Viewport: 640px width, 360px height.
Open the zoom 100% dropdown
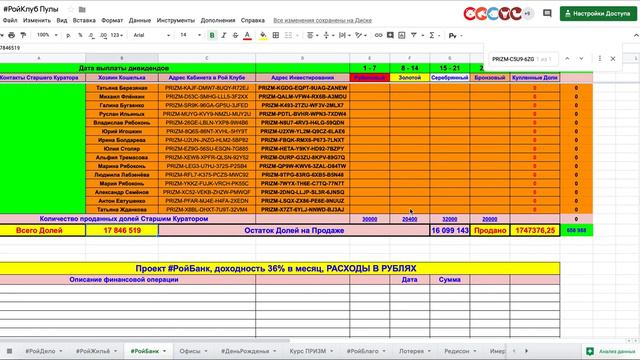click(47, 35)
